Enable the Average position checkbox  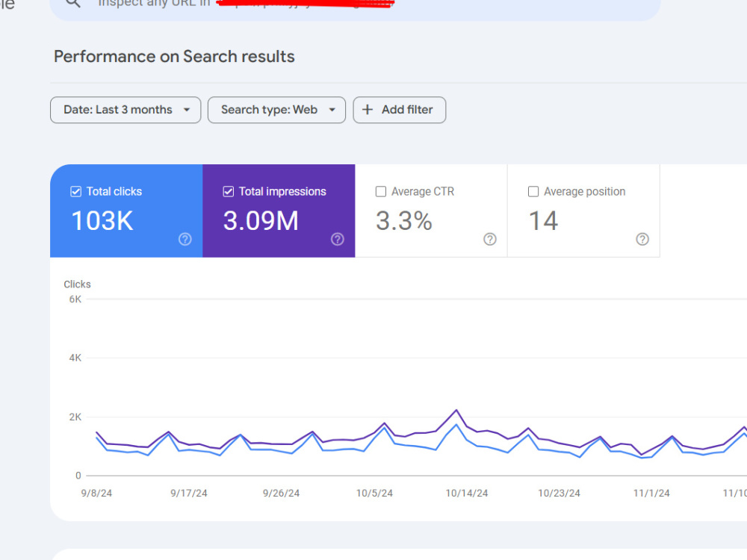coord(533,191)
